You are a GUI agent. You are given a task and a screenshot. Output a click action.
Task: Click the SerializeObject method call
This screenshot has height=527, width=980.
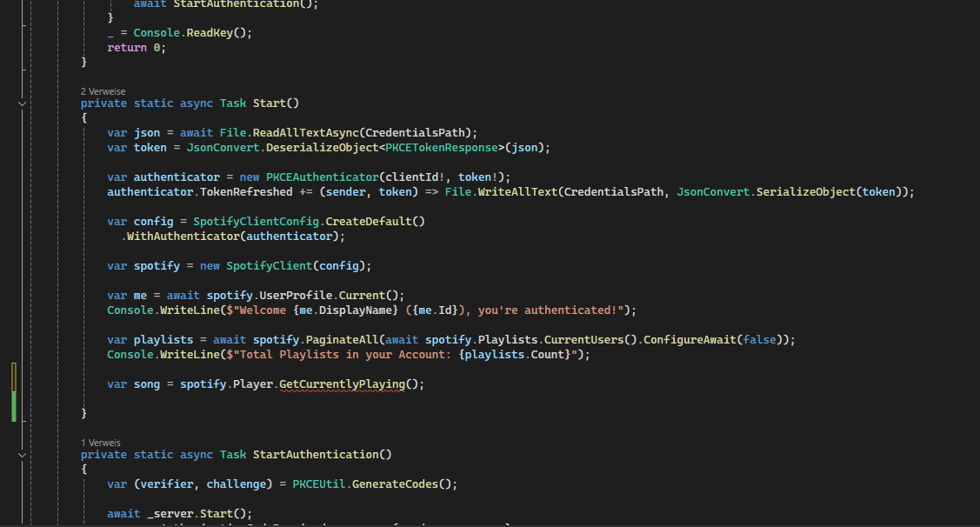coord(805,192)
